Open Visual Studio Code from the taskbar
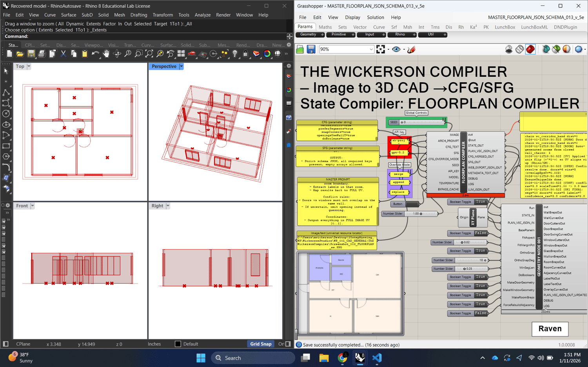Viewport: 588px width, 367px height. [377, 358]
